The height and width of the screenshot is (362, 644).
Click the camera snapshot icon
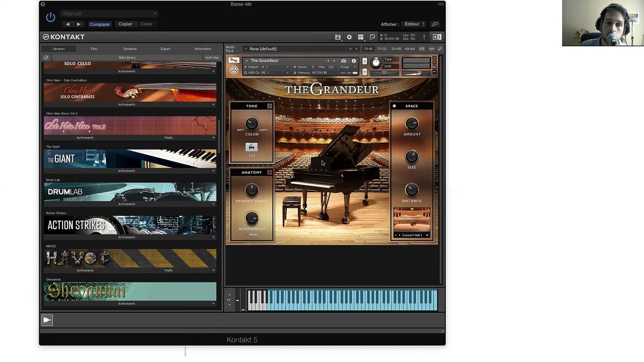344,61
